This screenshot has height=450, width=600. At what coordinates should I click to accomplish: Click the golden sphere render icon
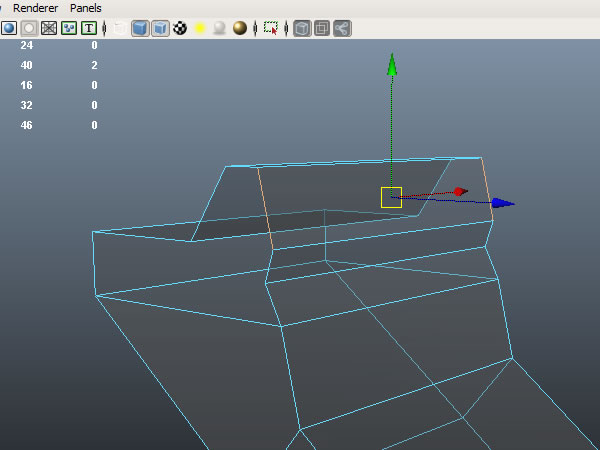click(x=240, y=28)
